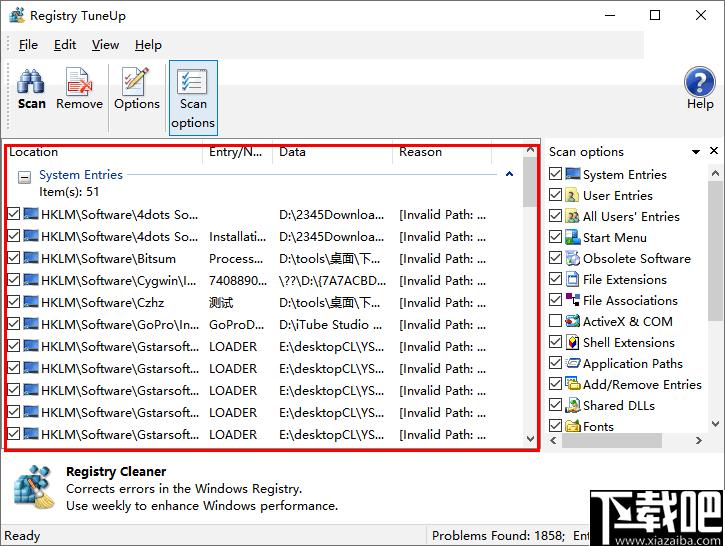
Task: Click results list scroll-up arrow
Action: pos(530,151)
